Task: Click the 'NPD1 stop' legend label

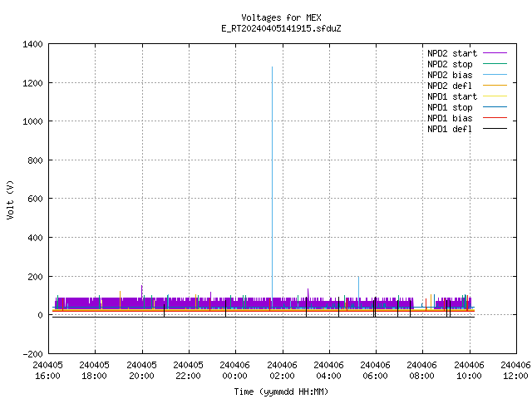Action: pyautogui.click(x=450, y=107)
